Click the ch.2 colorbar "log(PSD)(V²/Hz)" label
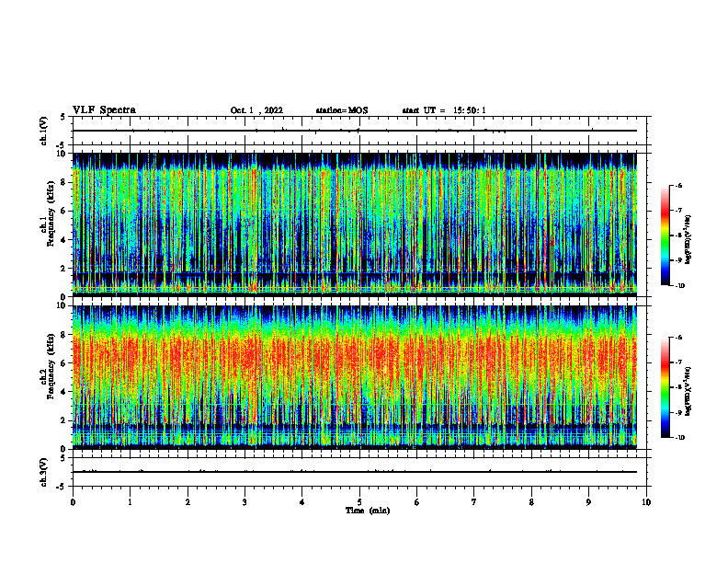Image resolution: width=728 pixels, height=563 pixels. tap(688, 391)
